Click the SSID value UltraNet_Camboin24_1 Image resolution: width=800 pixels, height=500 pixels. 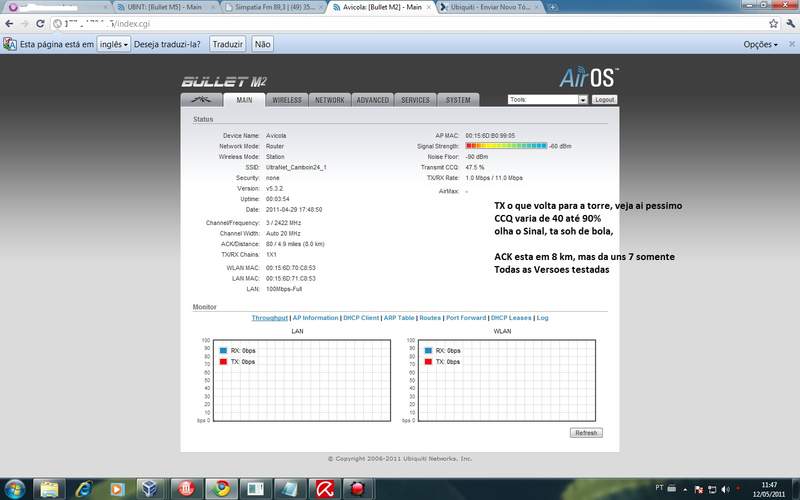tap(296, 167)
